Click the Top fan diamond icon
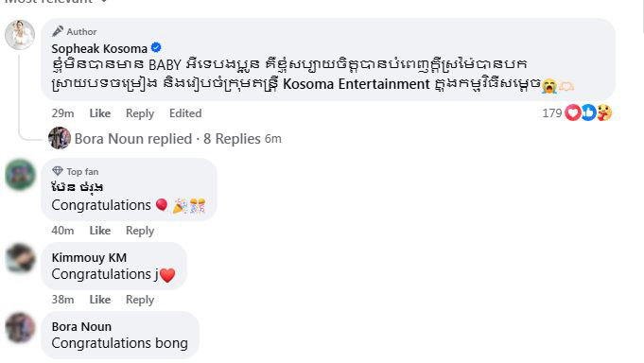The height and width of the screenshot is (363, 644). click(x=58, y=171)
